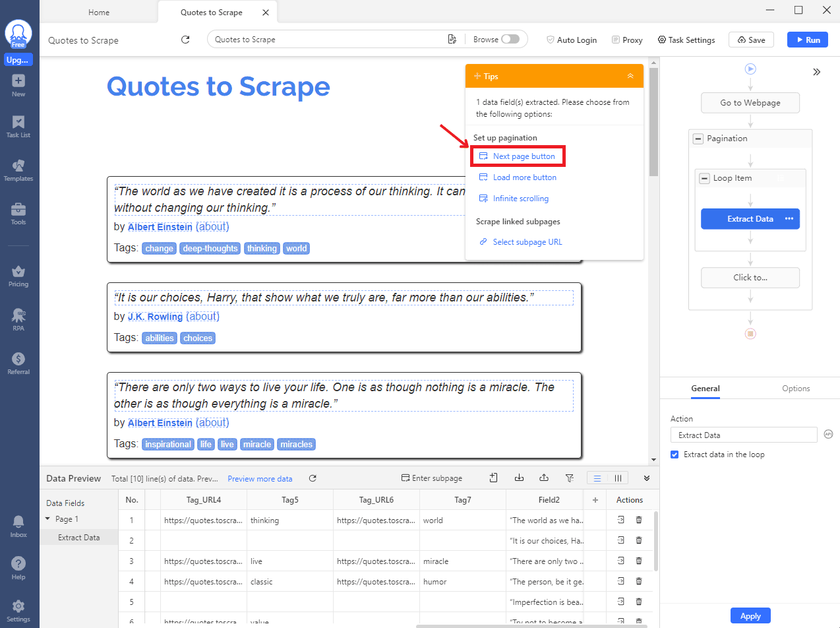Collapse the Tips panel
The image size is (840, 628).
[630, 77]
